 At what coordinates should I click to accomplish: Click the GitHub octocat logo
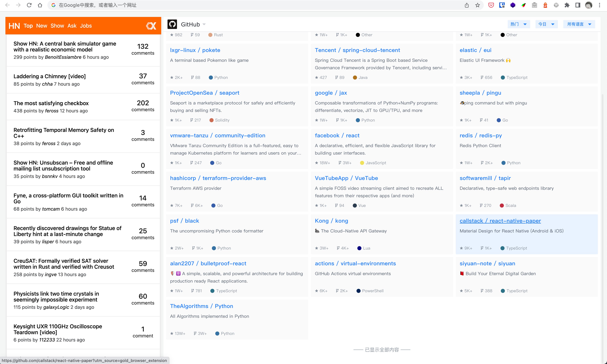[x=172, y=24]
